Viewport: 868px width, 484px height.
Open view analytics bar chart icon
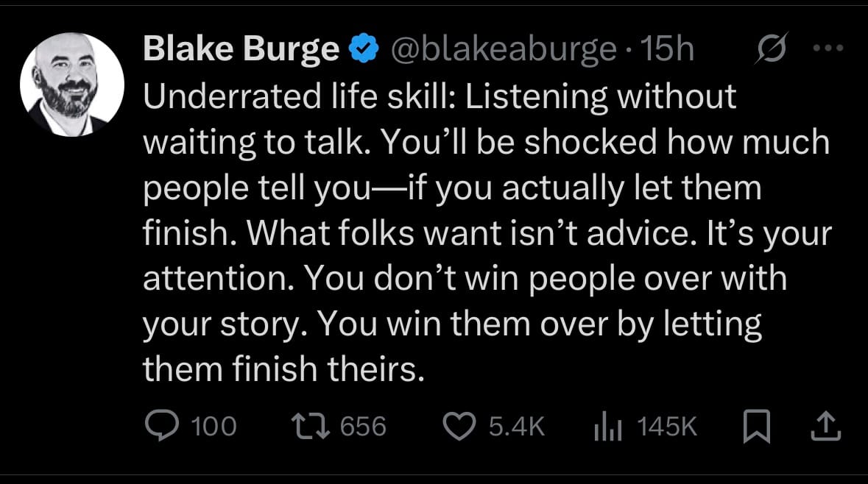coord(608,427)
